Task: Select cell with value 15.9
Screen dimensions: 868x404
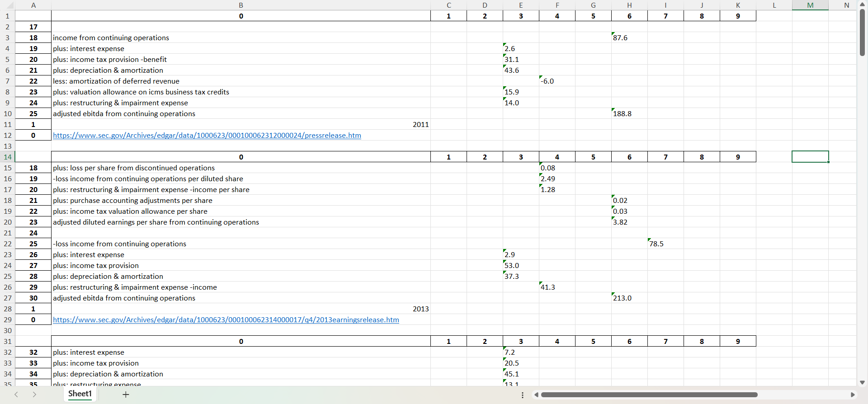Action: 521,92
